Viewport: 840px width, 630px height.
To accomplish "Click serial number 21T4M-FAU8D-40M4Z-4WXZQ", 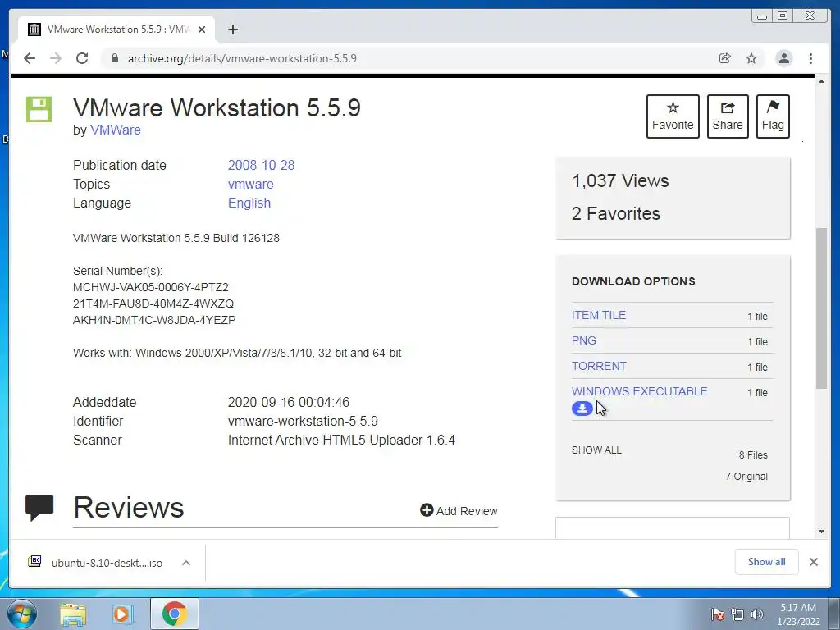I will pos(153,304).
